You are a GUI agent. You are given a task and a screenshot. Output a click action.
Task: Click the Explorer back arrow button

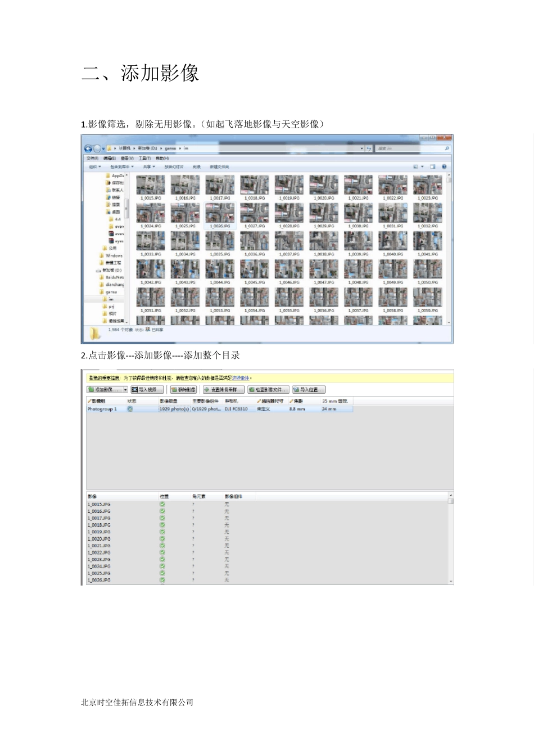88,148
